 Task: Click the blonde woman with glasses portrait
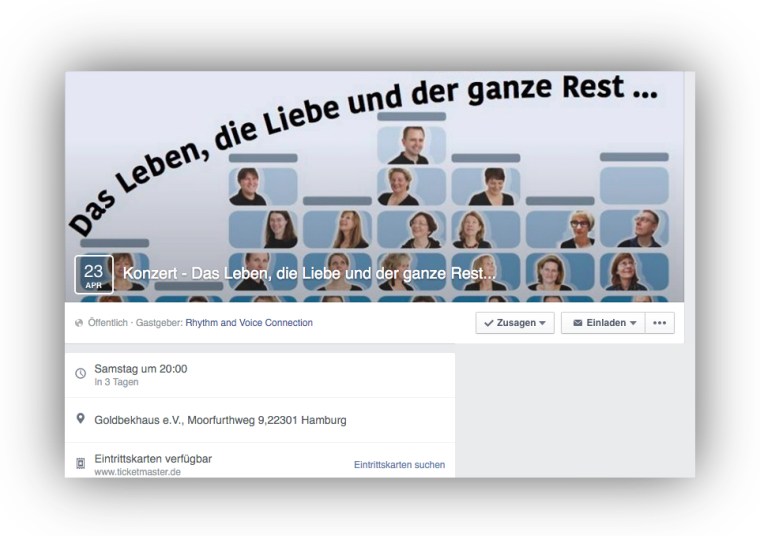[560, 229]
